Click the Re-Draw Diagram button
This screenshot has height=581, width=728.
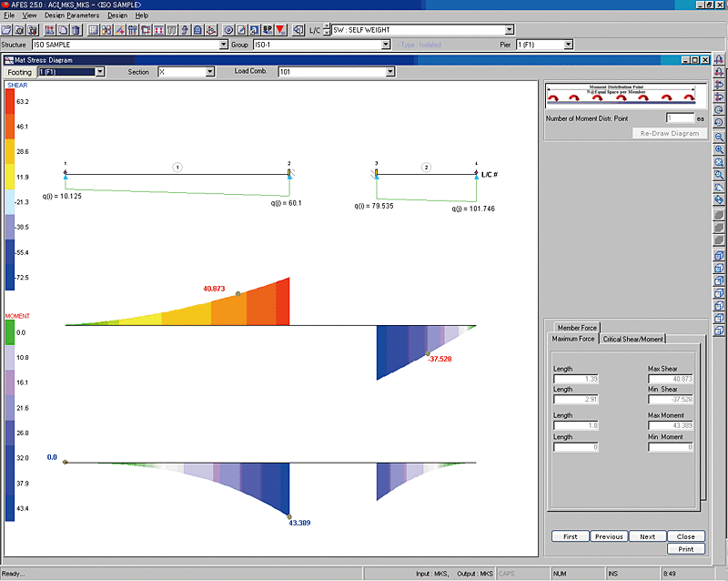tap(670, 133)
